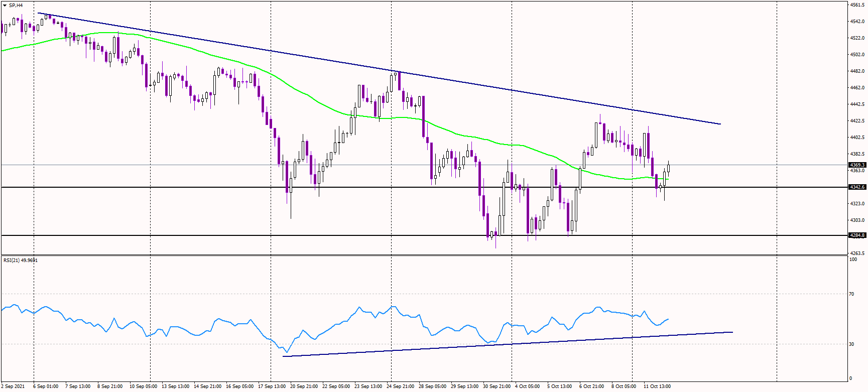Click the 4482.0 price axis label
868x392 pixels.
857,71
